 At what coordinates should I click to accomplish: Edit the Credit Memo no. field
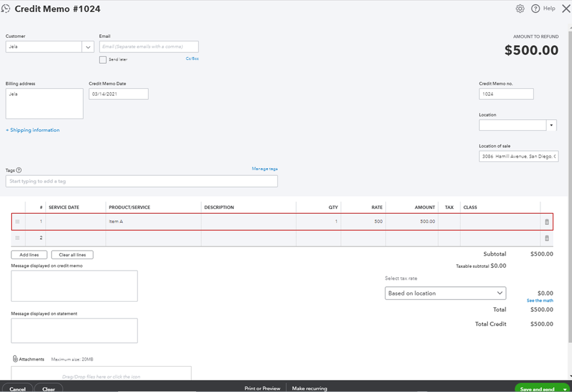tap(506, 94)
